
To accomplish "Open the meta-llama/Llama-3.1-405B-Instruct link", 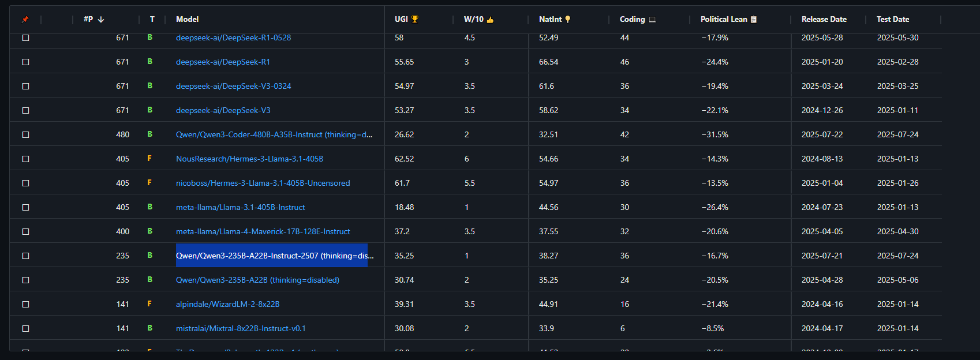I will 240,207.
